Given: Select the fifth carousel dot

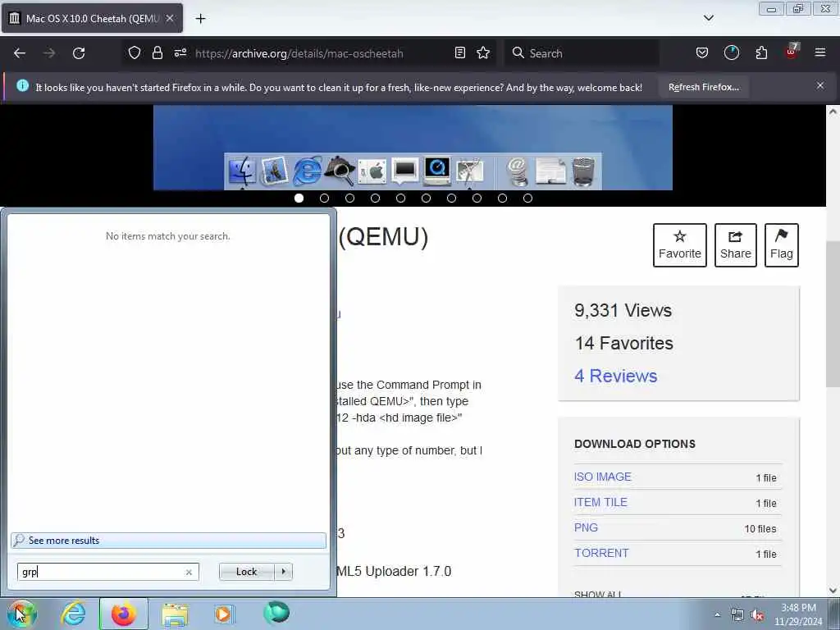Looking at the screenshot, I should tap(400, 199).
